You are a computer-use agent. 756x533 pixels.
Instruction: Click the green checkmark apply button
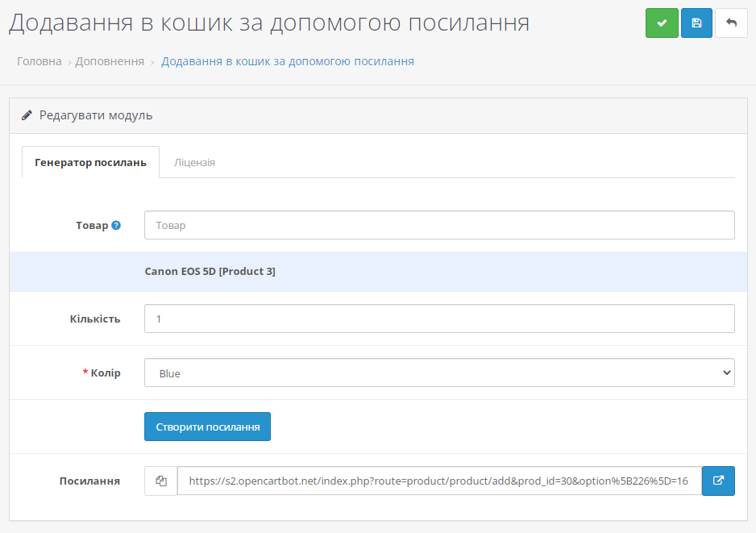(662, 23)
